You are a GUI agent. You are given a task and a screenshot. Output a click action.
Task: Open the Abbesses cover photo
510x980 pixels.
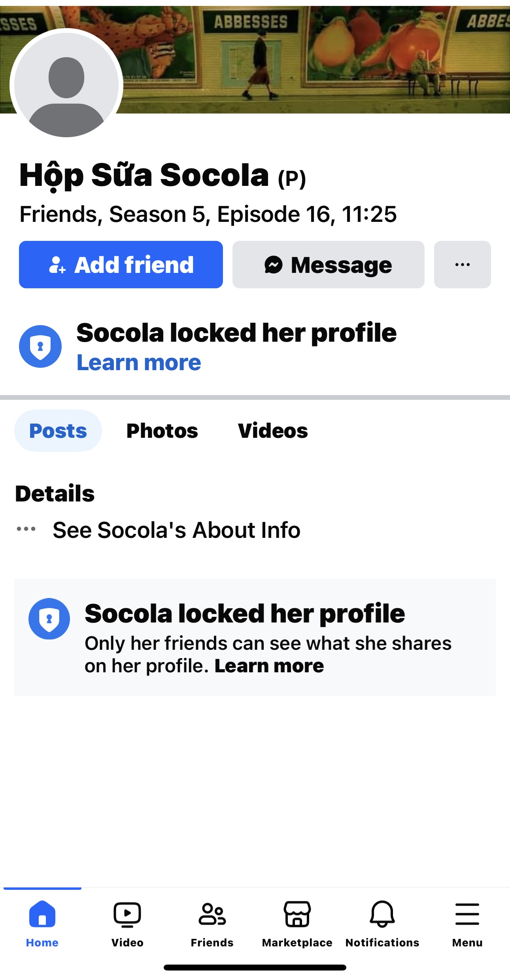click(x=316, y=59)
